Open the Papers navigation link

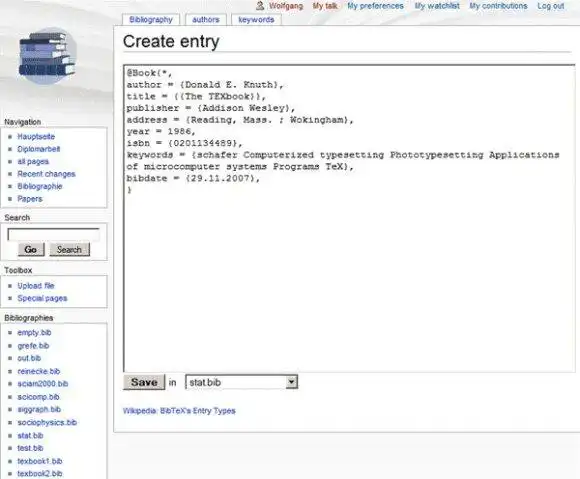30,199
